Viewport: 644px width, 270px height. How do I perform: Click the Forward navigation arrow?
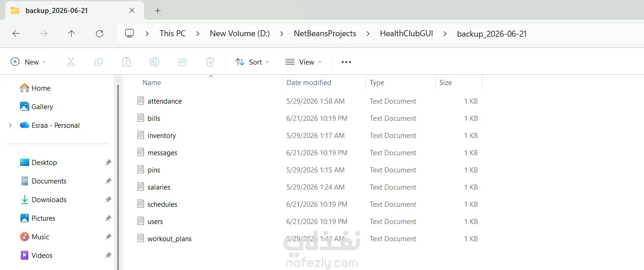tap(44, 33)
